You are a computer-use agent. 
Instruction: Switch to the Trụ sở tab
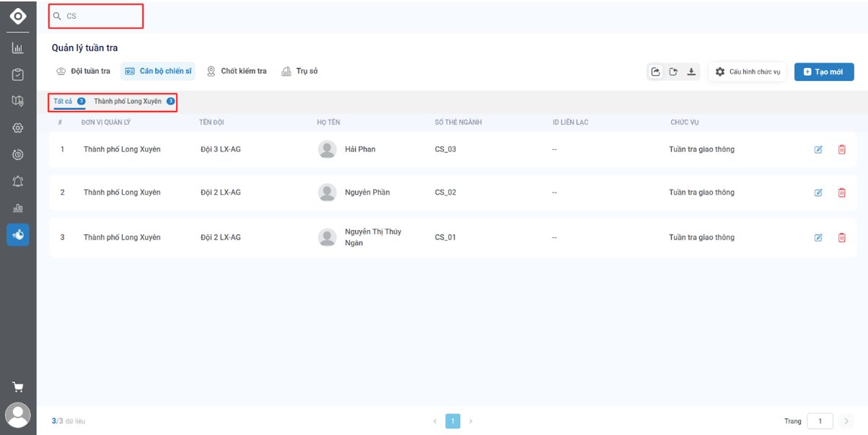(299, 71)
